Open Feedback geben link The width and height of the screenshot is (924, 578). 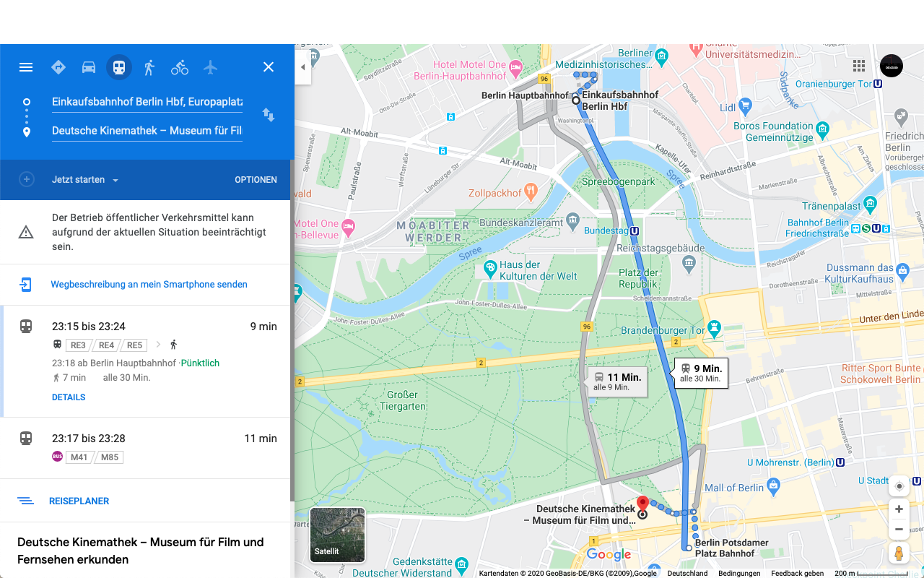coord(797,573)
